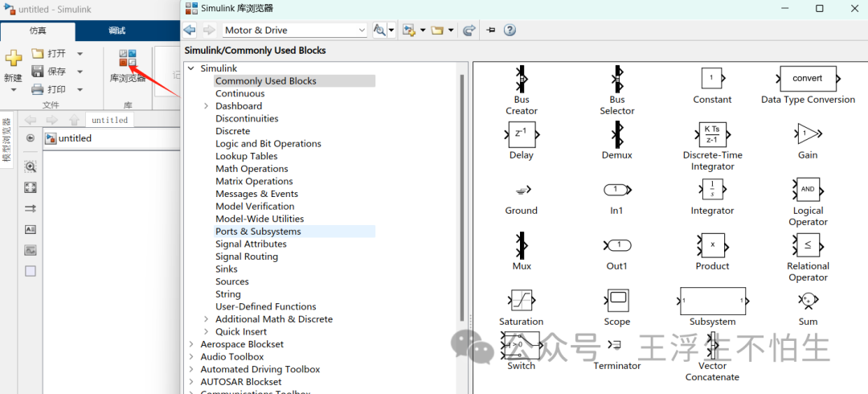Expand the Dashboard tree node

(206, 106)
